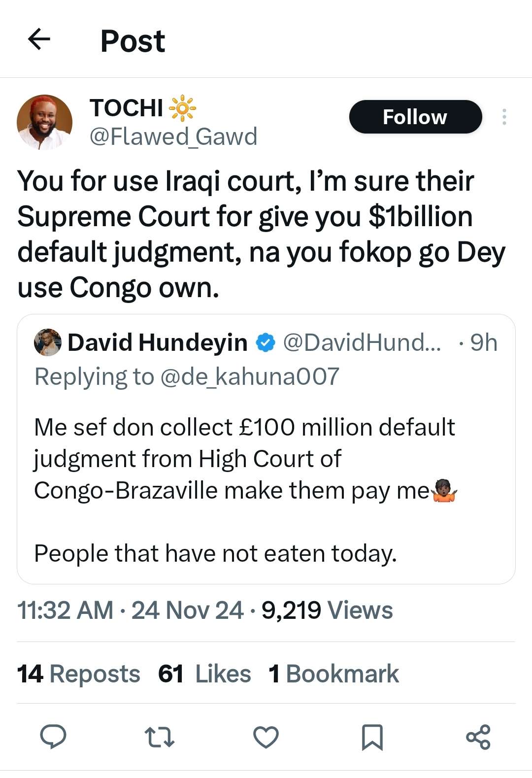This screenshot has height=778, width=532.
Task: Tap the share icon
Action: click(x=478, y=737)
